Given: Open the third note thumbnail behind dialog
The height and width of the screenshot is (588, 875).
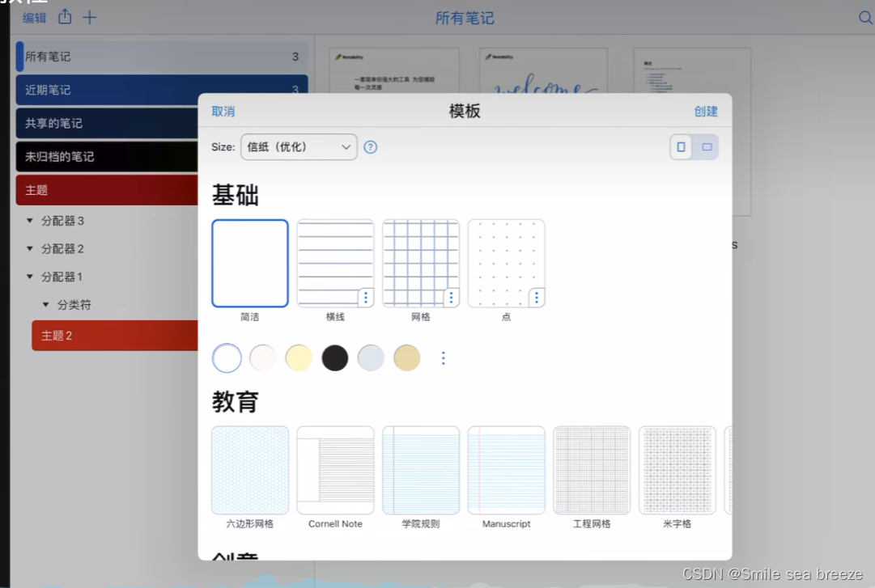Looking at the screenshot, I should 692,71.
